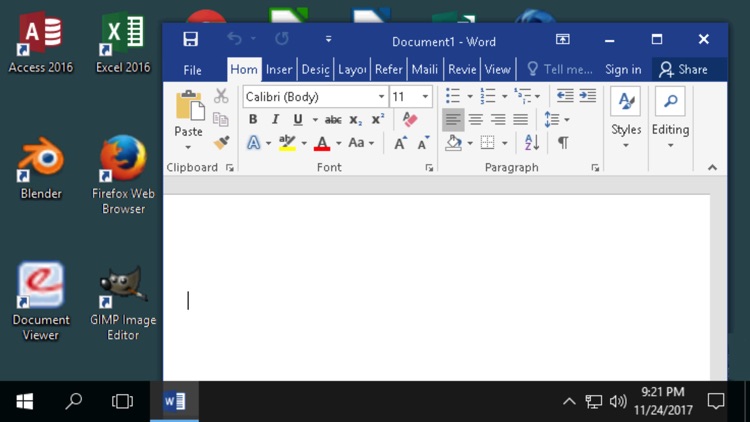Screen dimensions: 750x422
Task: Click Decrease Indent icon
Action: pyautogui.click(x=565, y=96)
